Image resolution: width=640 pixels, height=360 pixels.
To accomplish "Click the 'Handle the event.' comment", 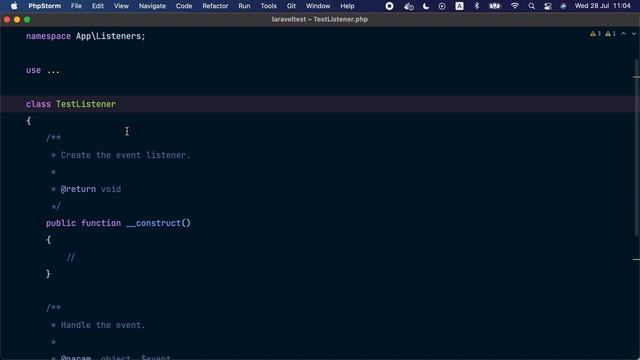I will 103,325.
